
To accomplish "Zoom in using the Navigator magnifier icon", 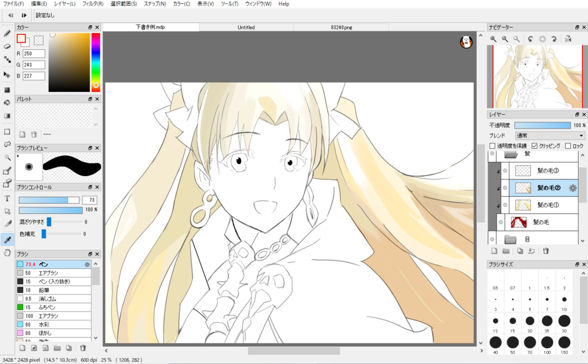I will 493,39.
